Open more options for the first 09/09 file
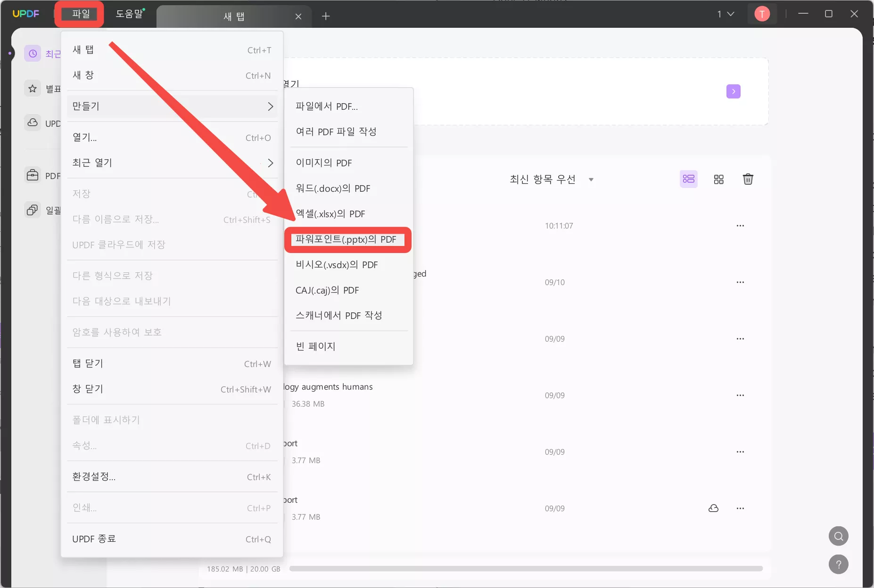The image size is (874, 588). pos(740,339)
